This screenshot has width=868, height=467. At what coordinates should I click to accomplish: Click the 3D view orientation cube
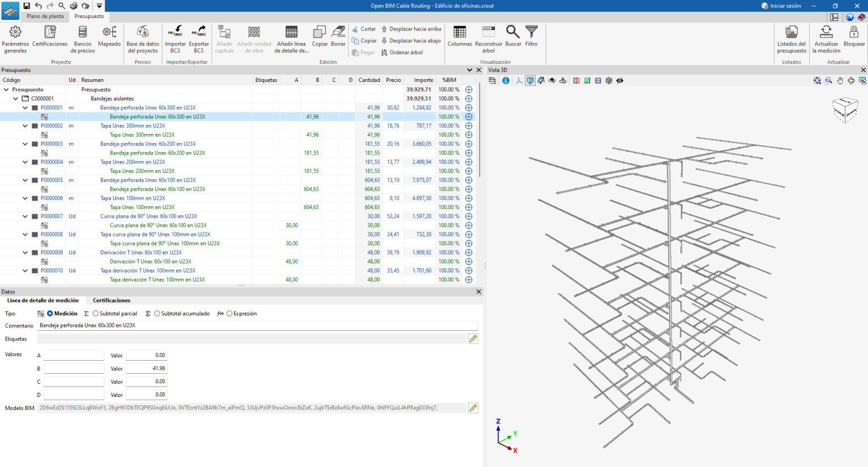click(x=845, y=110)
